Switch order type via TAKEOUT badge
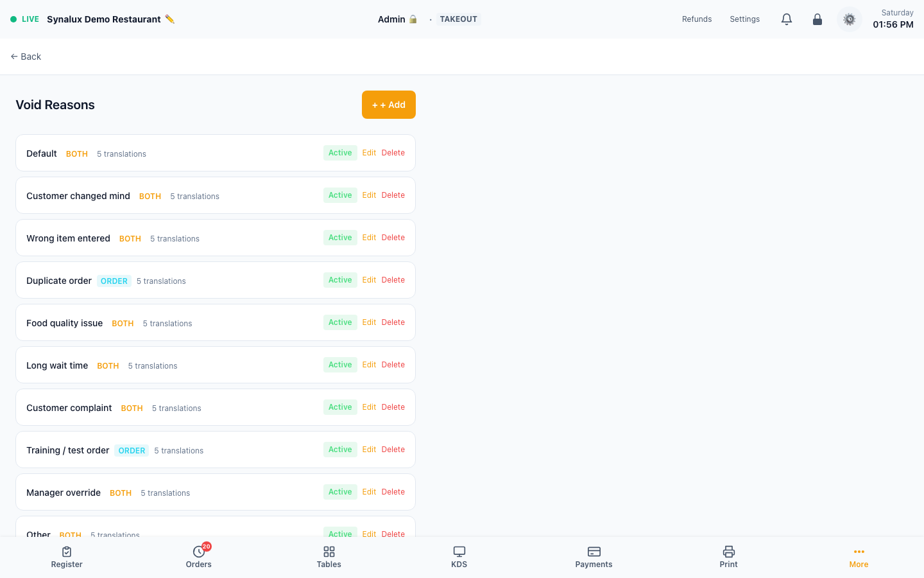 coord(458,19)
